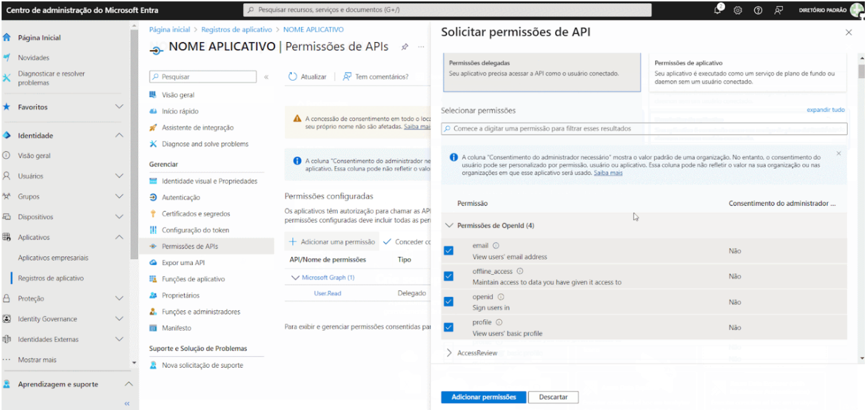Open the account avatar for Diretório Padrão
Image resolution: width=868 pixels, height=410 pixels.
click(x=856, y=10)
